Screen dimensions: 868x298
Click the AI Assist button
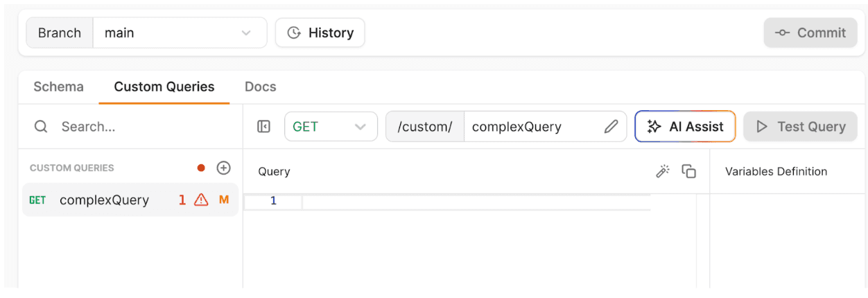(685, 127)
